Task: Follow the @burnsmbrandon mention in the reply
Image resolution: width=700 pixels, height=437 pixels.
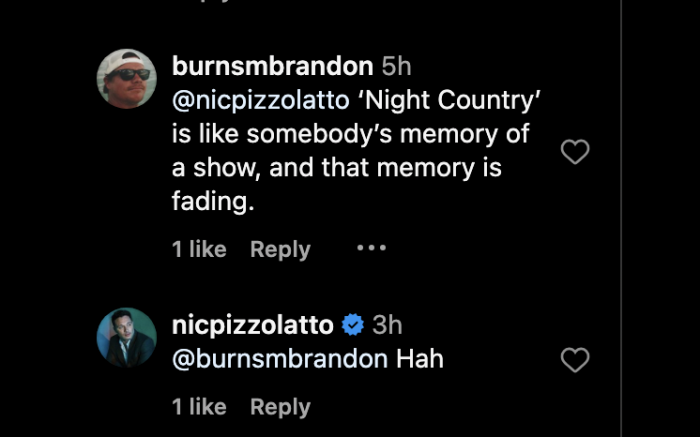Action: click(280, 359)
